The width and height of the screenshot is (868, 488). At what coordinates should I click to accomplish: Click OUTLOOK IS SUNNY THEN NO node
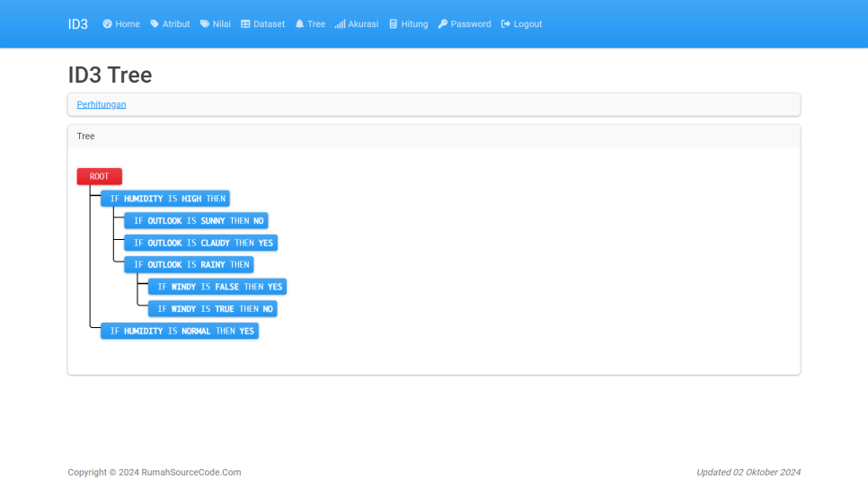click(x=196, y=221)
